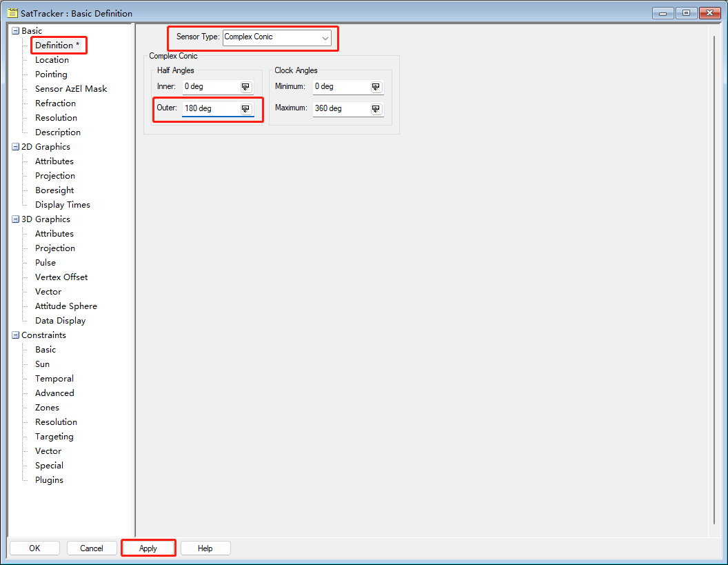
Task: Open Sensor AzEl Mask page
Action: pyautogui.click(x=71, y=89)
